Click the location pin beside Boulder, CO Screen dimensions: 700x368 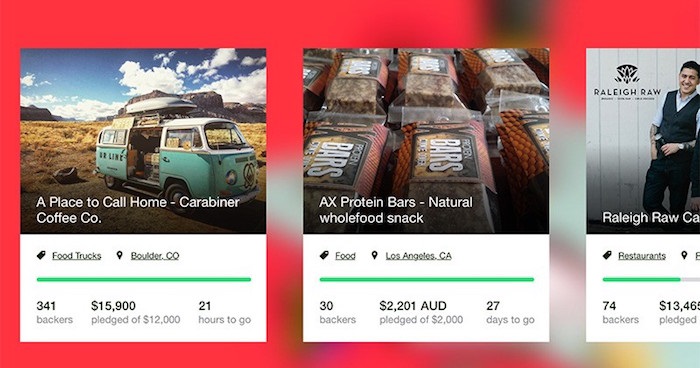tap(119, 255)
